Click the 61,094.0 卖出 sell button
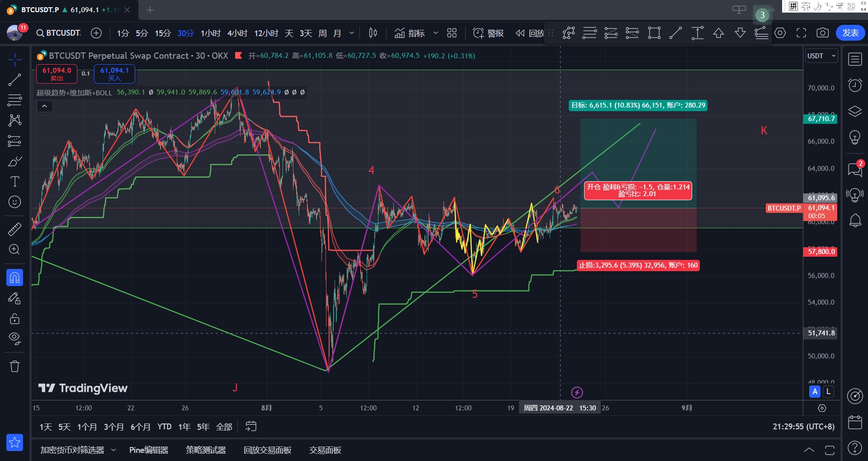The width and height of the screenshot is (868, 461). click(x=57, y=74)
